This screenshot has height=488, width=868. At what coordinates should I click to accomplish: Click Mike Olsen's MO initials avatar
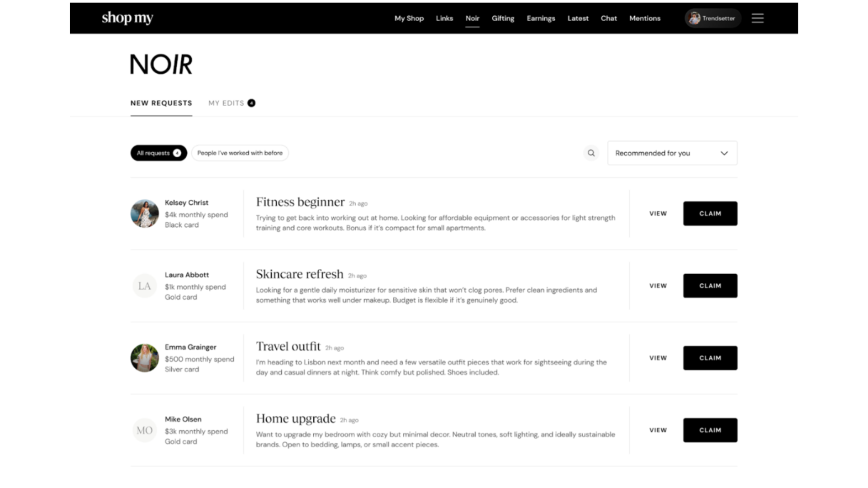[x=145, y=430]
